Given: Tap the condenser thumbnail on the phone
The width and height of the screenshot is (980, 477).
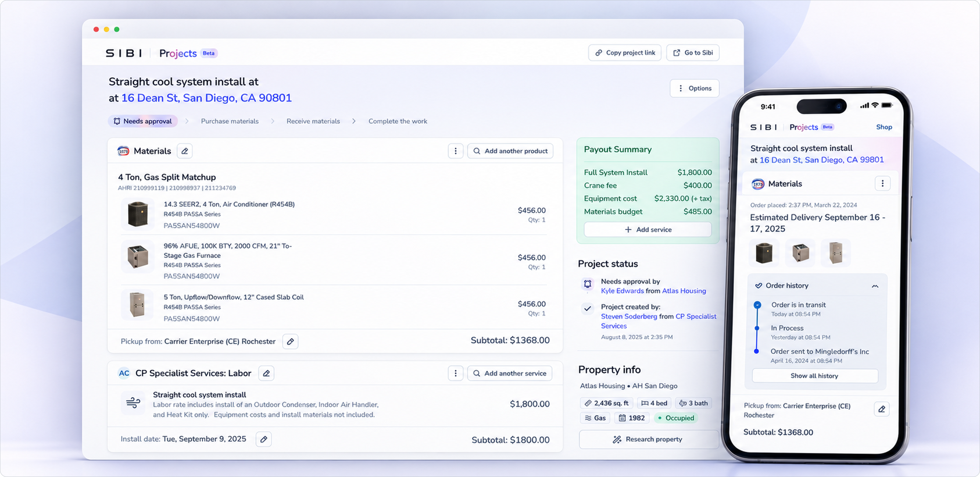Looking at the screenshot, I should pyautogui.click(x=764, y=253).
